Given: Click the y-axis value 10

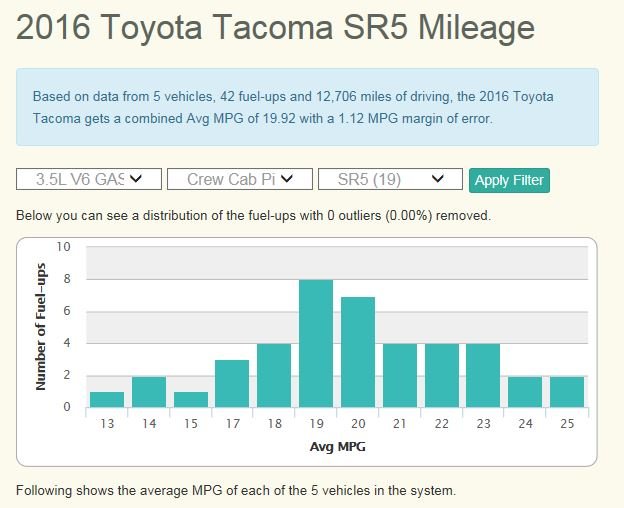Looking at the screenshot, I should tap(63, 247).
